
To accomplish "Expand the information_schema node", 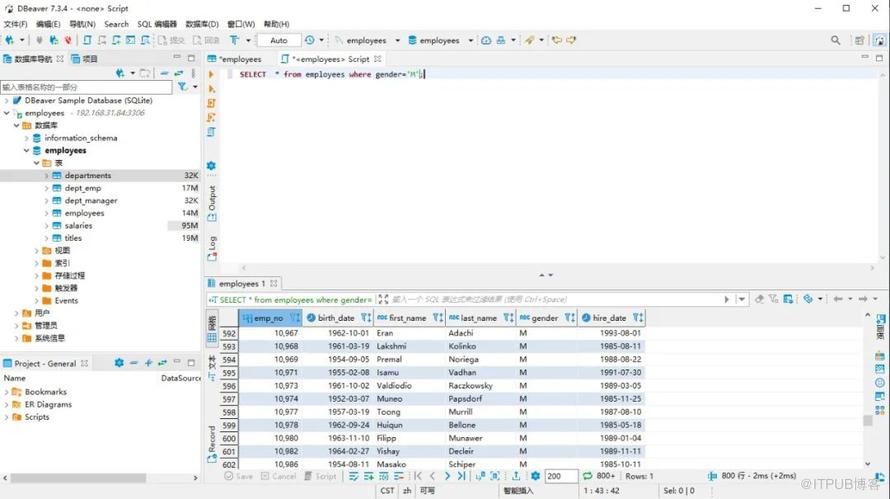I will [x=26, y=138].
